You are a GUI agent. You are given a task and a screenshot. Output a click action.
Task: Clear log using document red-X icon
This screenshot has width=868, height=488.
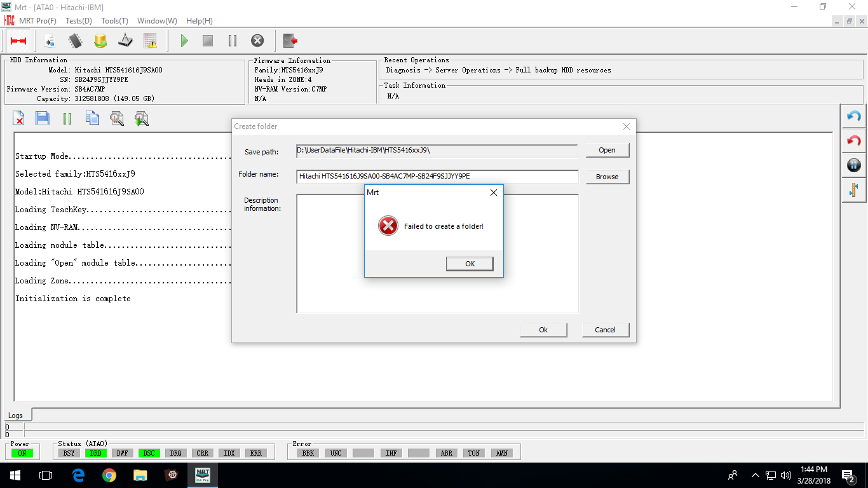19,118
